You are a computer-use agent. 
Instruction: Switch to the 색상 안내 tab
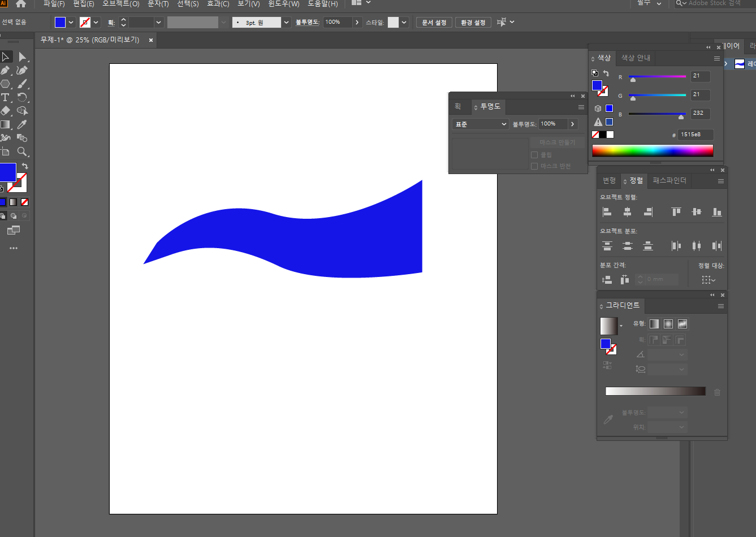tap(636, 58)
